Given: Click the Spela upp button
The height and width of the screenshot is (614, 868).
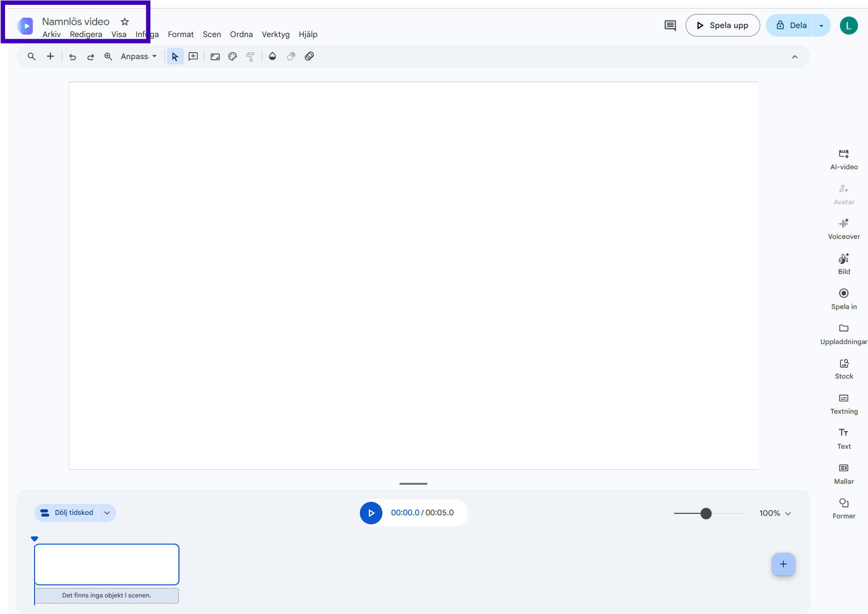Looking at the screenshot, I should (x=723, y=26).
